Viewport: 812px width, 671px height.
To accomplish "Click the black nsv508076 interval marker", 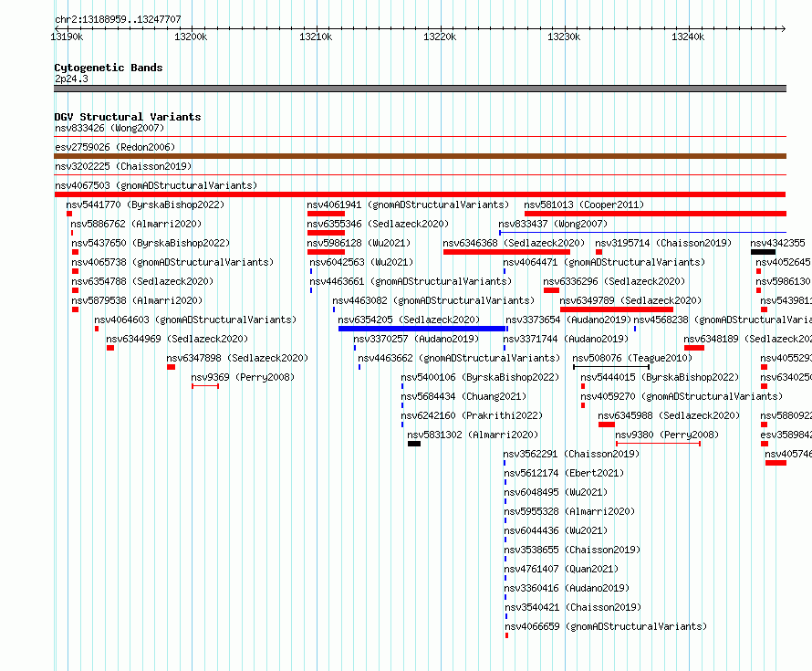I will click(611, 367).
